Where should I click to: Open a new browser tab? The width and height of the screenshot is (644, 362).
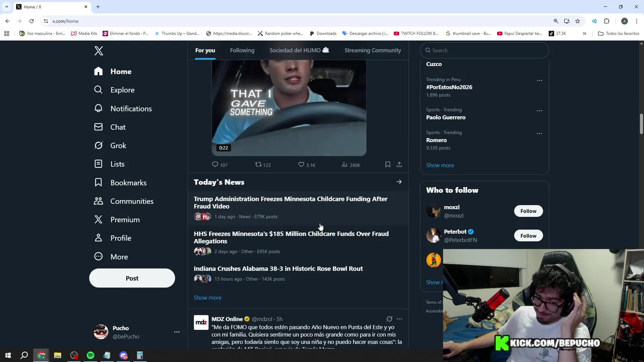coord(98,7)
